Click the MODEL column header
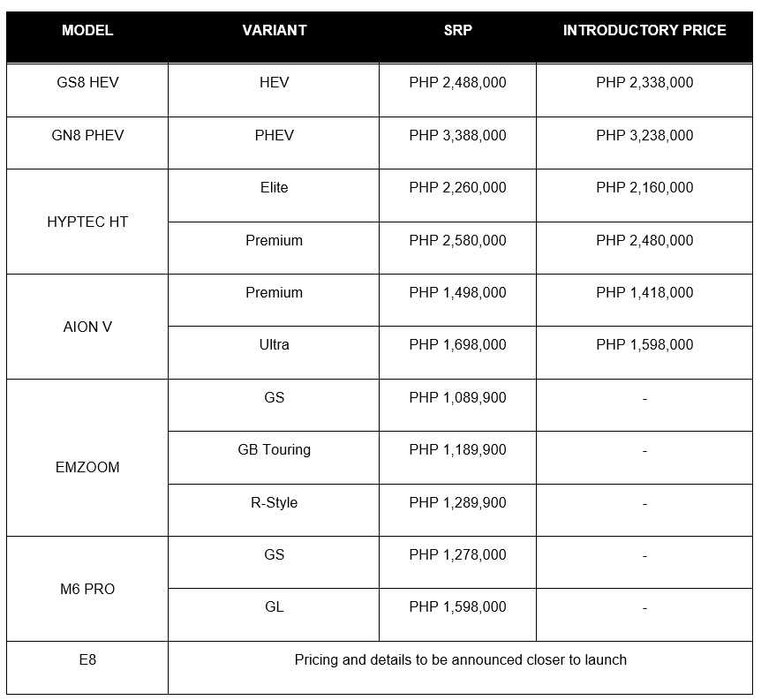The width and height of the screenshot is (761, 700). pos(87,30)
